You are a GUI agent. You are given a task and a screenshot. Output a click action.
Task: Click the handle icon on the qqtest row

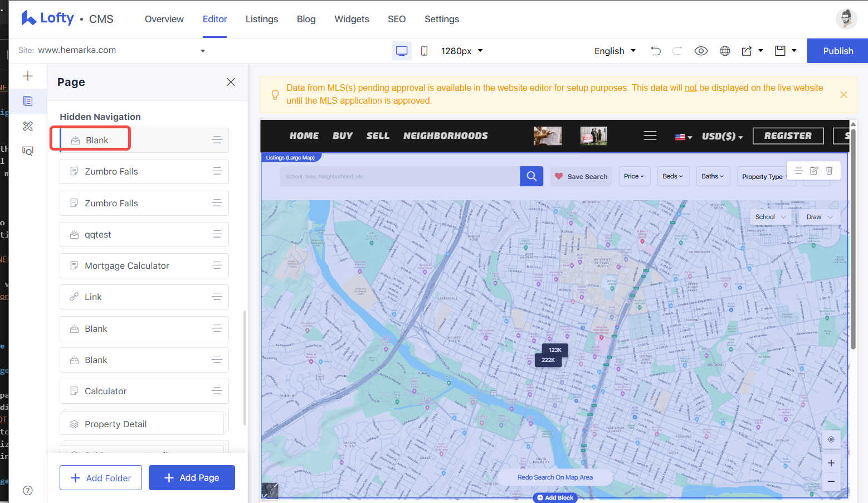[x=217, y=235]
